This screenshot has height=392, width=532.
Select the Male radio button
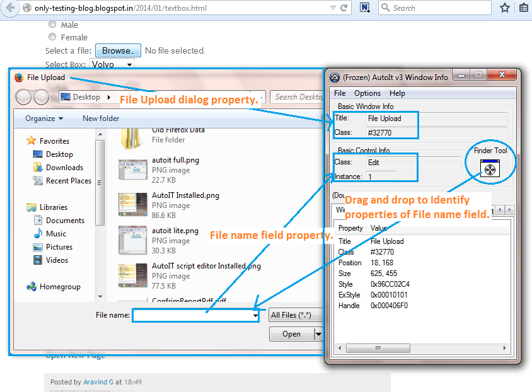pyautogui.click(x=52, y=24)
